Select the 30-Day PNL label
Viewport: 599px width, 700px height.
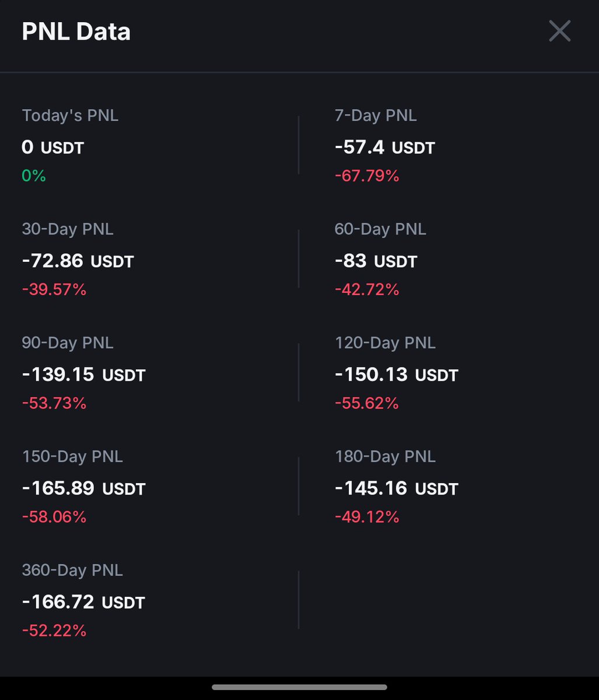tap(68, 229)
